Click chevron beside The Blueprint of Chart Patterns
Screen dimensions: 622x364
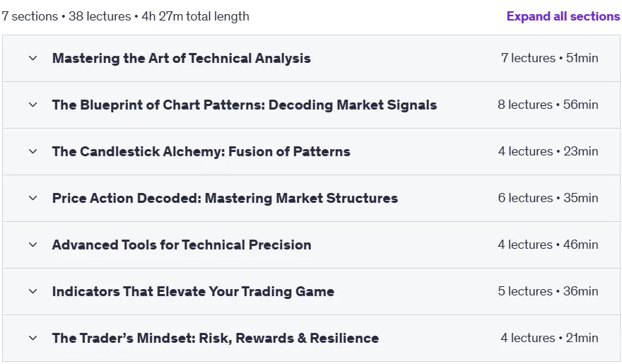(33, 105)
